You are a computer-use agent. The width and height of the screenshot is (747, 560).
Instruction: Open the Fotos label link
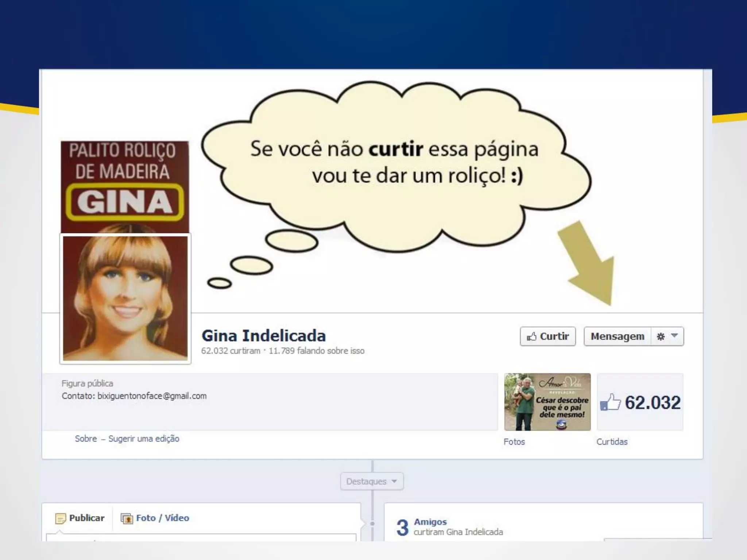point(514,442)
